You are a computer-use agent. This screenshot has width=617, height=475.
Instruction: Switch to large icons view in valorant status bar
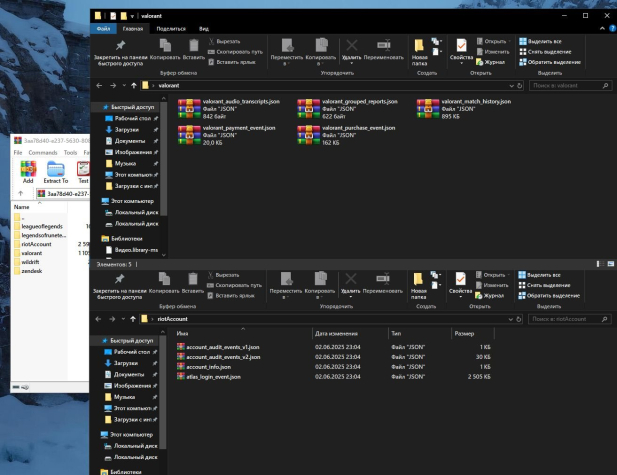click(611, 264)
